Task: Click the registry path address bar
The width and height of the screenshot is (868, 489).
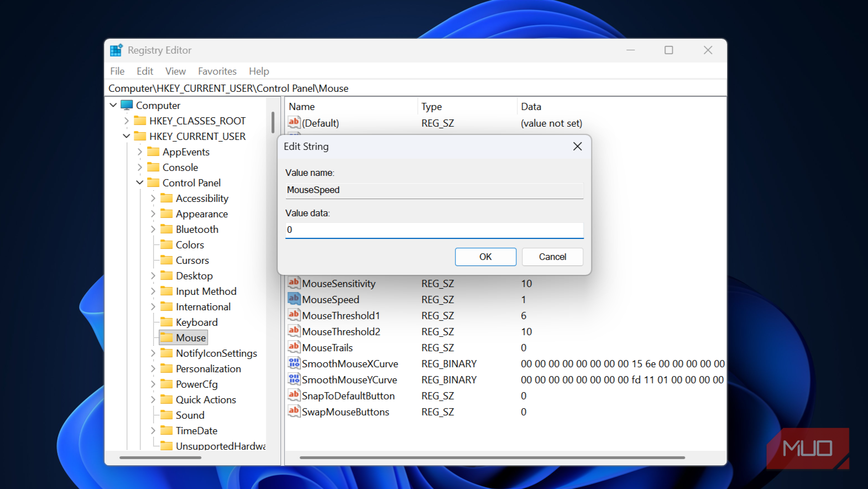Action: point(416,89)
